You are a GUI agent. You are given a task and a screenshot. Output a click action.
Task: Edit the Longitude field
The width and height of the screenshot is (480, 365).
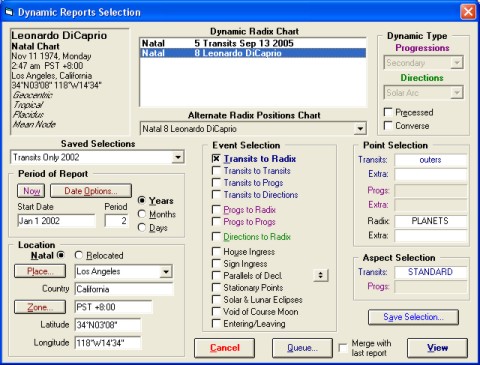(x=108, y=343)
